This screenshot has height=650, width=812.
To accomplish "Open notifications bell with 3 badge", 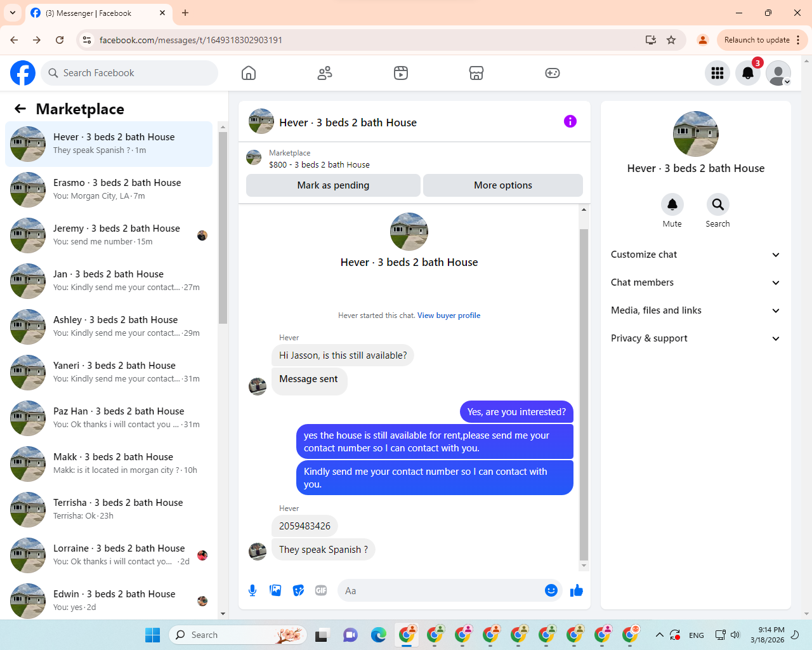I will point(748,73).
